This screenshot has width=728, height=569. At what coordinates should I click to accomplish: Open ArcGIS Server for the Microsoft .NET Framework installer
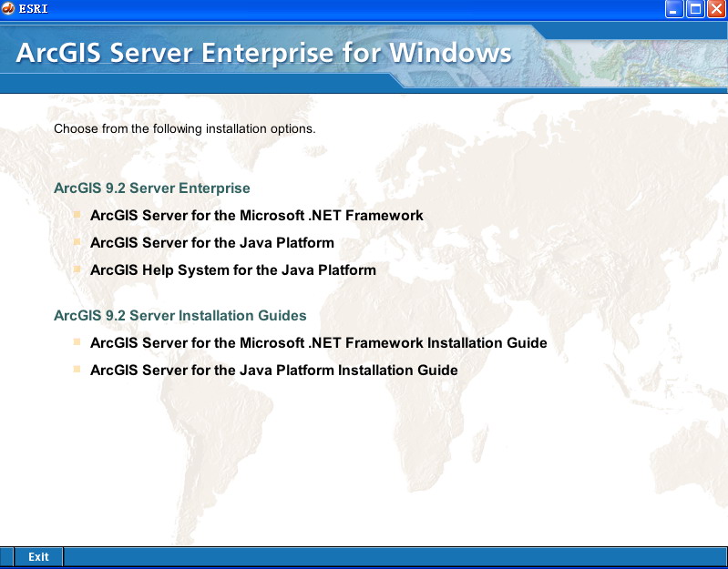(256, 216)
